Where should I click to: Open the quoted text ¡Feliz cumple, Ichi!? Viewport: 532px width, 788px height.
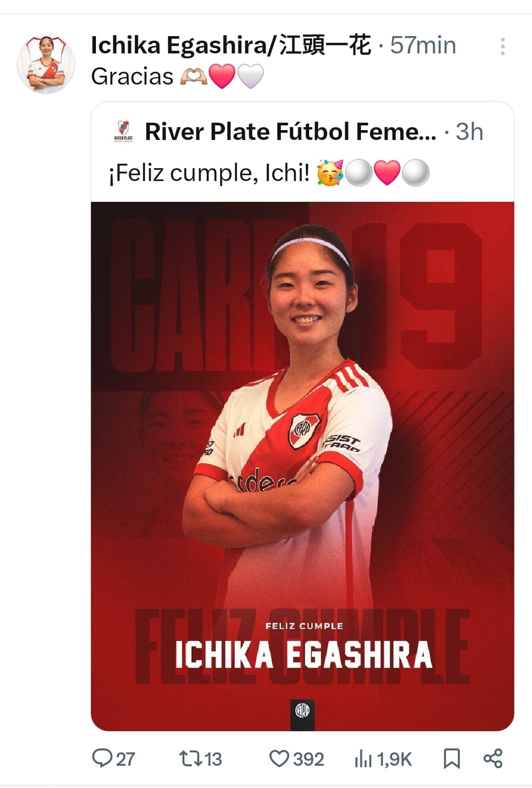coord(209,174)
